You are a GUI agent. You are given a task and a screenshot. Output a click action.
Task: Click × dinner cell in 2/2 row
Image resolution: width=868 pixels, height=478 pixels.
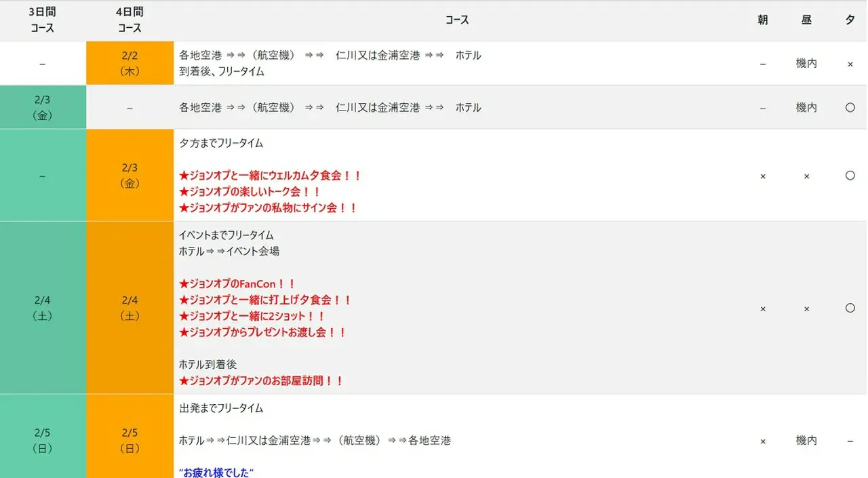[850, 64]
